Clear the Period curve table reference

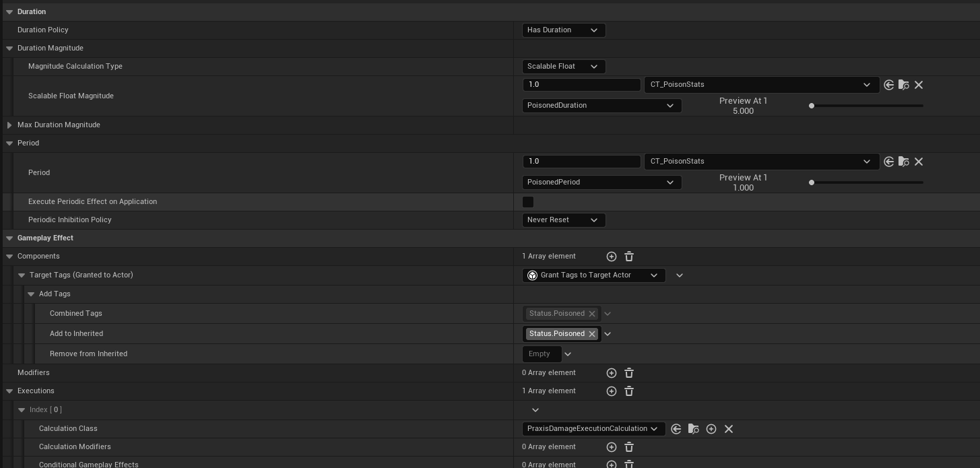pos(919,162)
